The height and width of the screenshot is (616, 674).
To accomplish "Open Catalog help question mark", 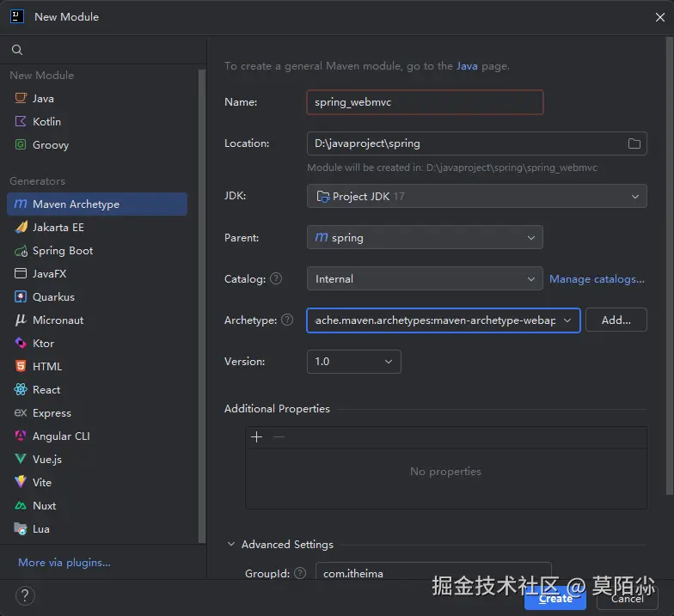I will 276,278.
